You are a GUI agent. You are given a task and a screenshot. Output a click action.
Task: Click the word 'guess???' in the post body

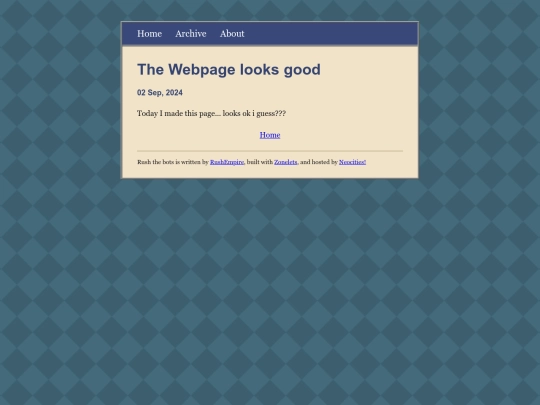pos(271,114)
